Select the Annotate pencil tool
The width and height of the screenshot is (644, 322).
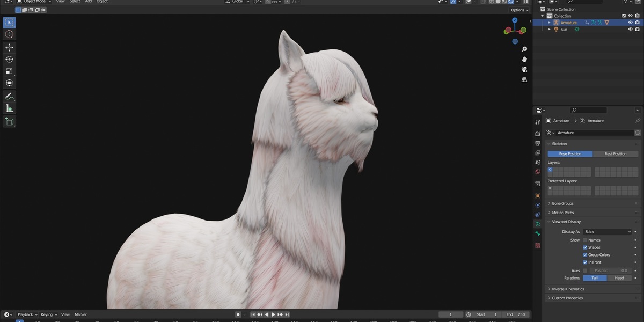click(x=9, y=97)
